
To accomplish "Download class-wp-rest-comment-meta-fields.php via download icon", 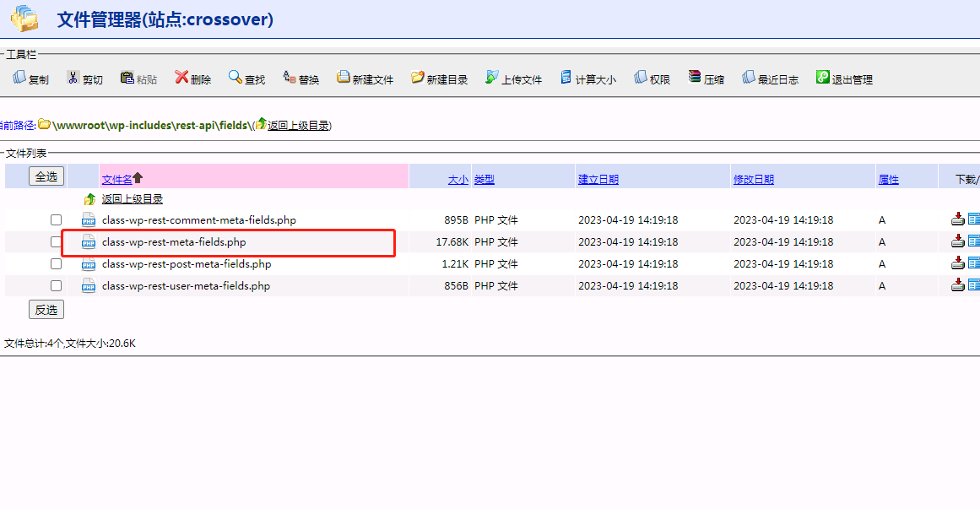I will tap(958, 219).
